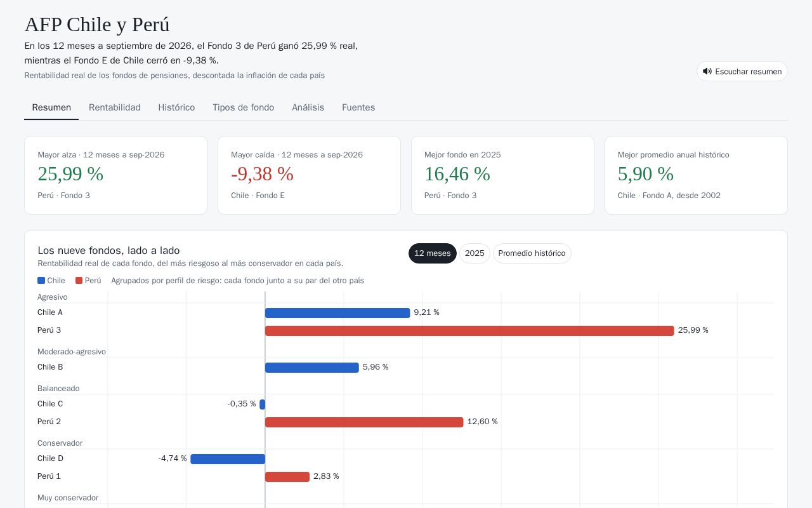Select the 12 meses period toggle
The height and width of the screenshot is (508, 812).
pos(433,253)
